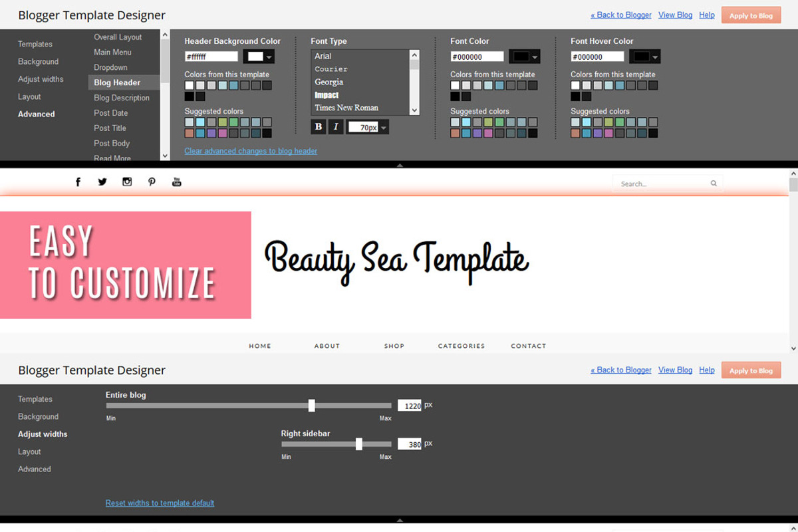Select Adjust widths in upper sidebar

click(x=41, y=79)
